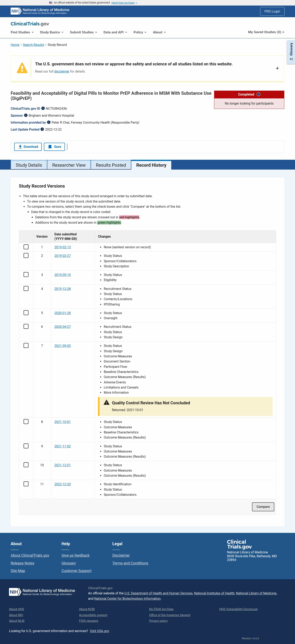Click info icon beside Sponsor label
This screenshot has height=644, width=295.
(x=26, y=115)
